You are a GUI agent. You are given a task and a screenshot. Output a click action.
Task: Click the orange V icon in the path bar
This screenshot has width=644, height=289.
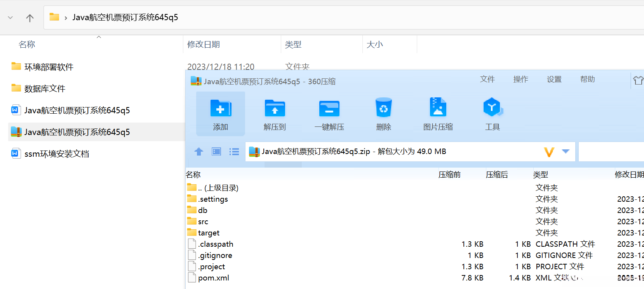pyautogui.click(x=549, y=152)
